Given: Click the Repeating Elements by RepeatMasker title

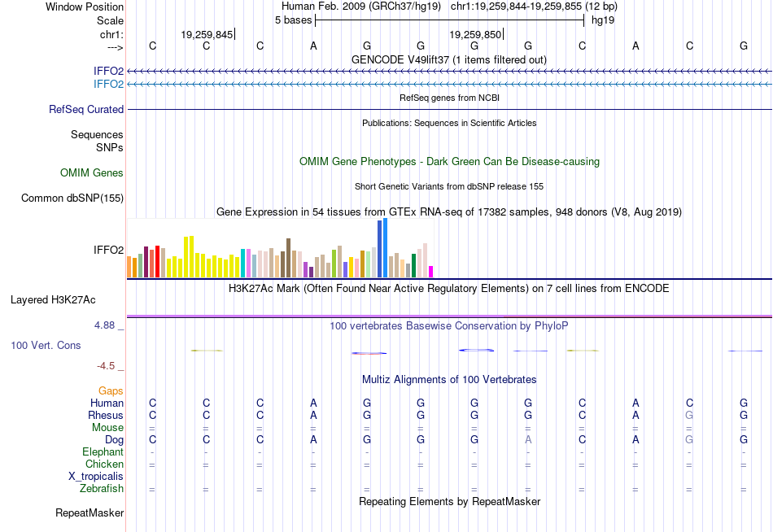Looking at the screenshot, I should pos(449,501).
